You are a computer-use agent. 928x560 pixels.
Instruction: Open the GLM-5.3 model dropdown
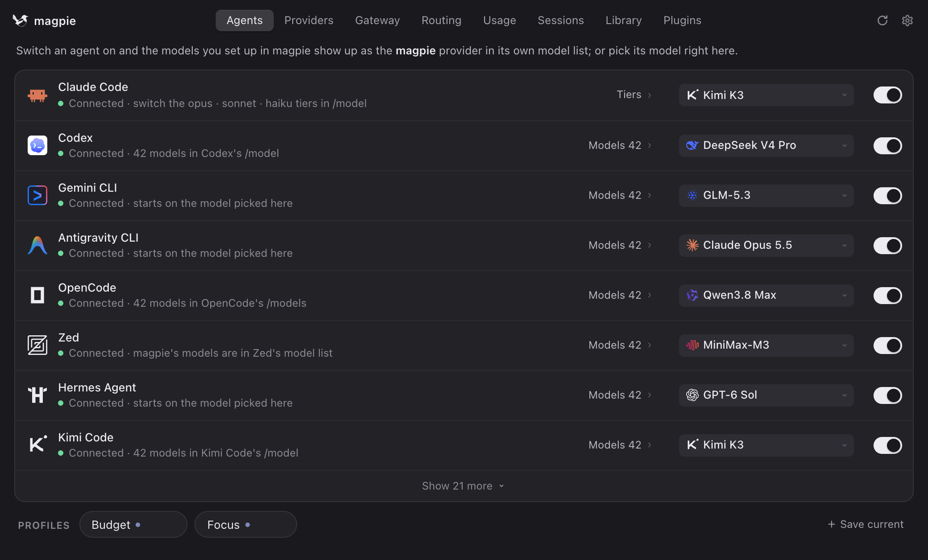[766, 195]
